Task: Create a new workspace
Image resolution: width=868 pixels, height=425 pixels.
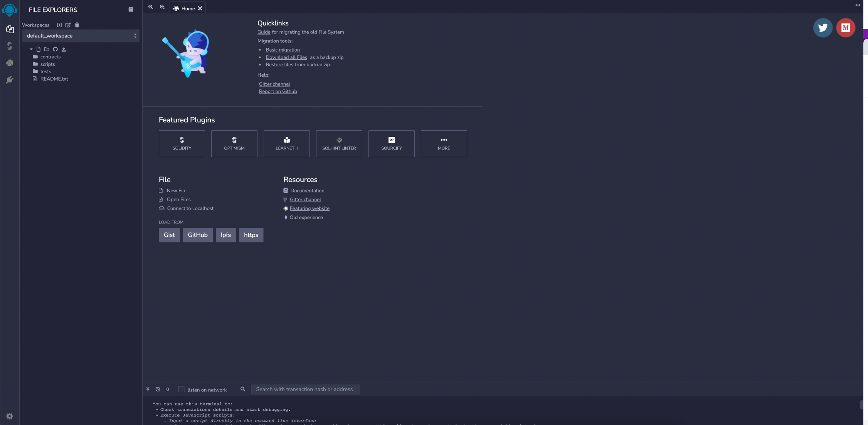Action: (x=59, y=25)
